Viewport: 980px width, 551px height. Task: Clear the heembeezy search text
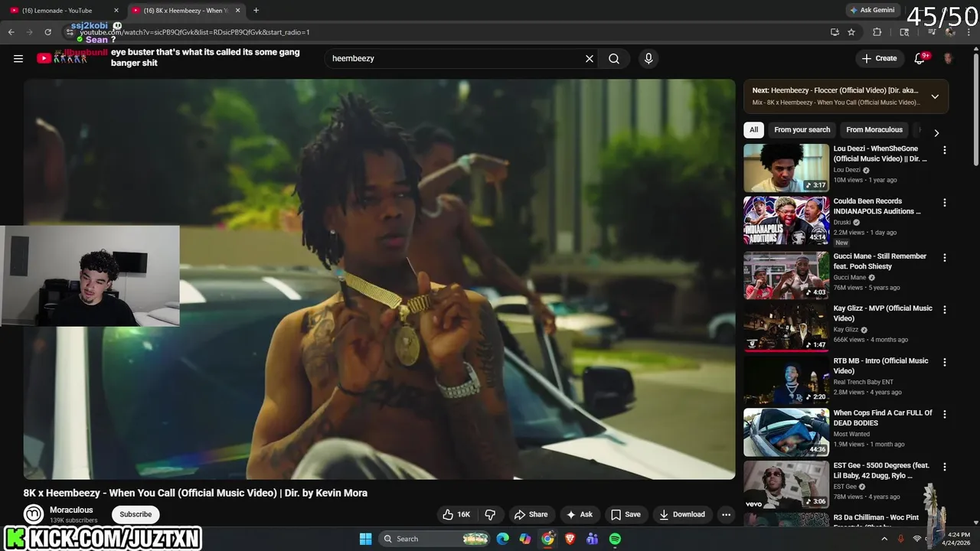tap(590, 58)
